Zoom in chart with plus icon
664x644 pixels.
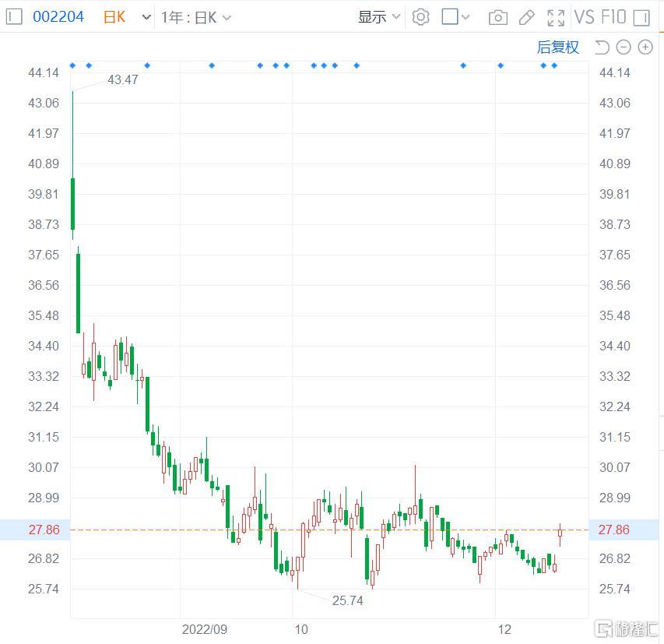(645, 48)
